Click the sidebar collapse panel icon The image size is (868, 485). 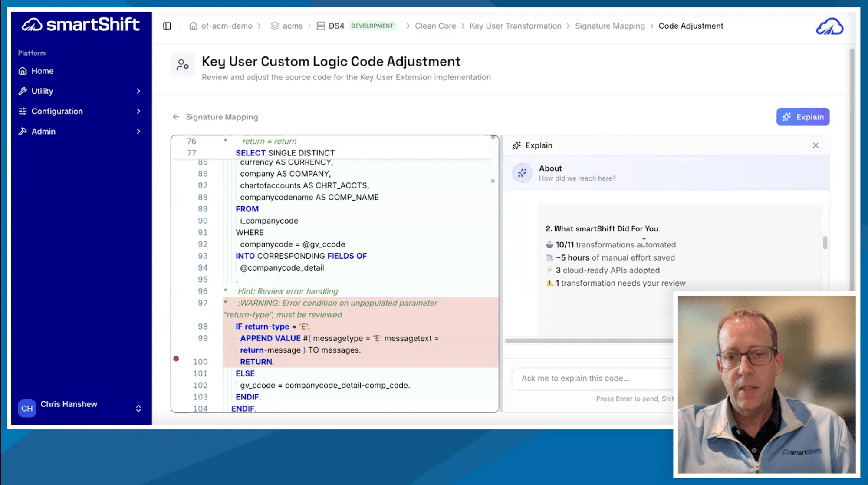coord(167,26)
